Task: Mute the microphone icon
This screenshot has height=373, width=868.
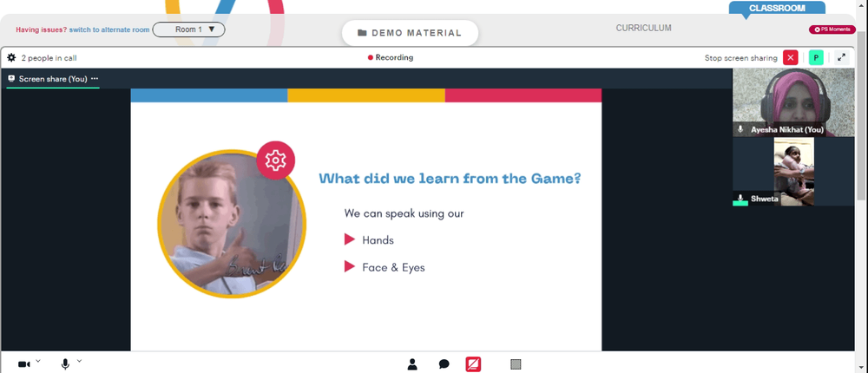Action: [65, 364]
